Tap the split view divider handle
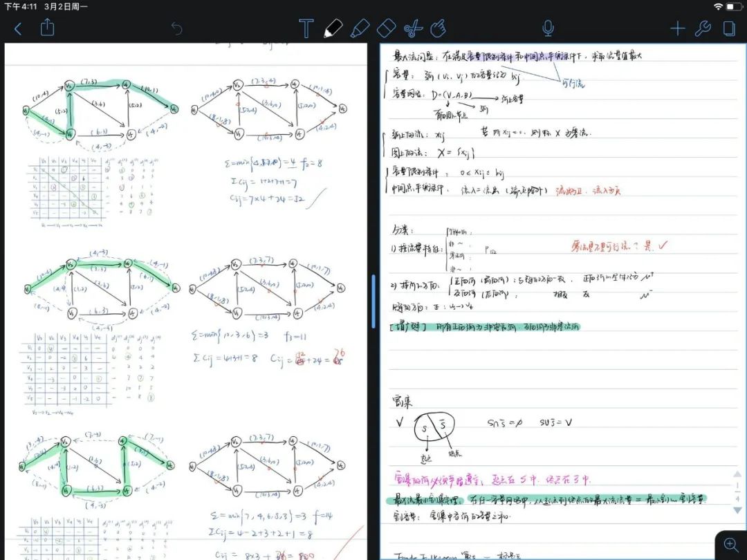Image resolution: width=747 pixels, height=560 pixels. coord(373,296)
